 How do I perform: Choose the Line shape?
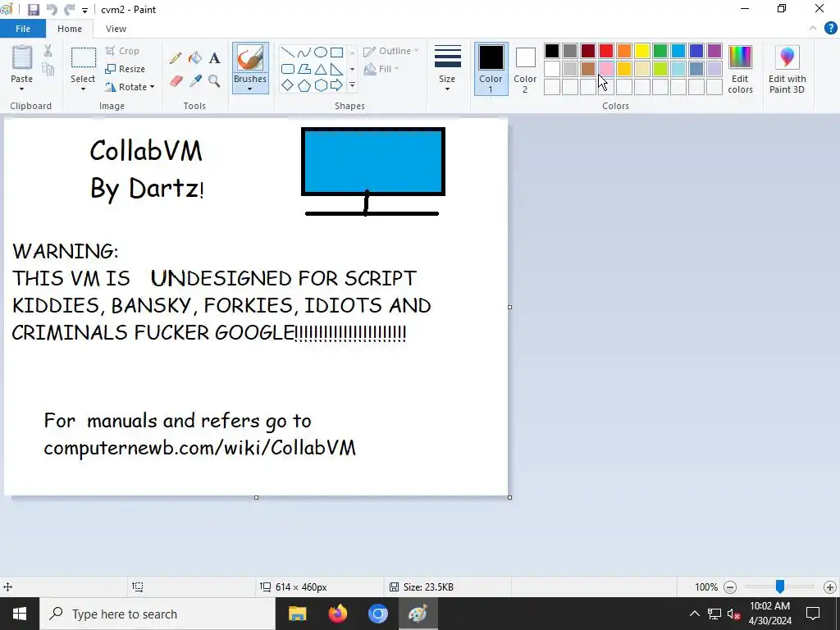coord(288,52)
